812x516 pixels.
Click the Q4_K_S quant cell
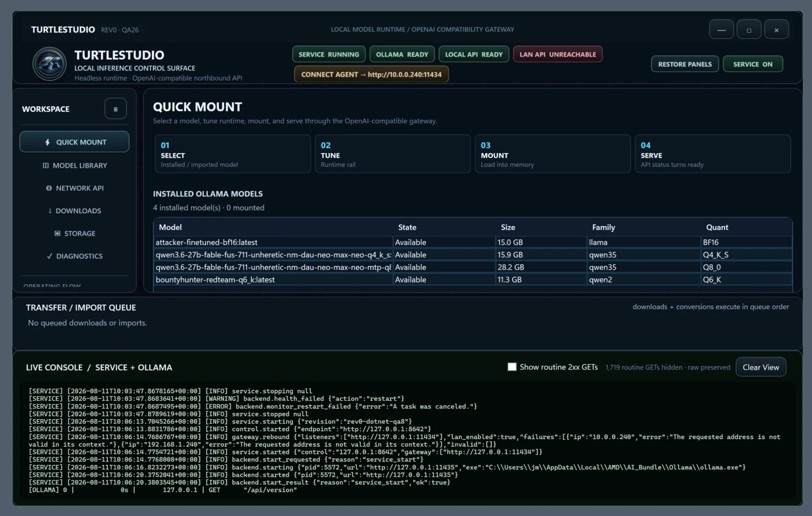(747, 255)
